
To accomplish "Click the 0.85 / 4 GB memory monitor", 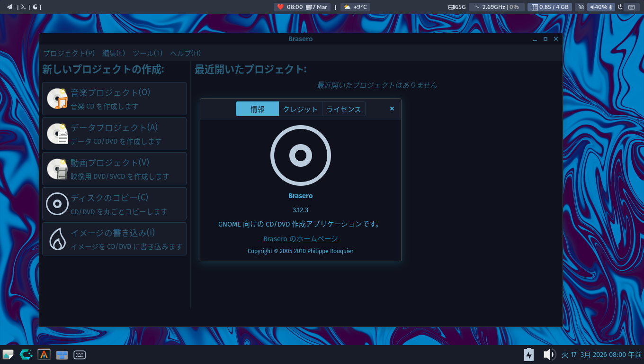I will coord(550,7).
